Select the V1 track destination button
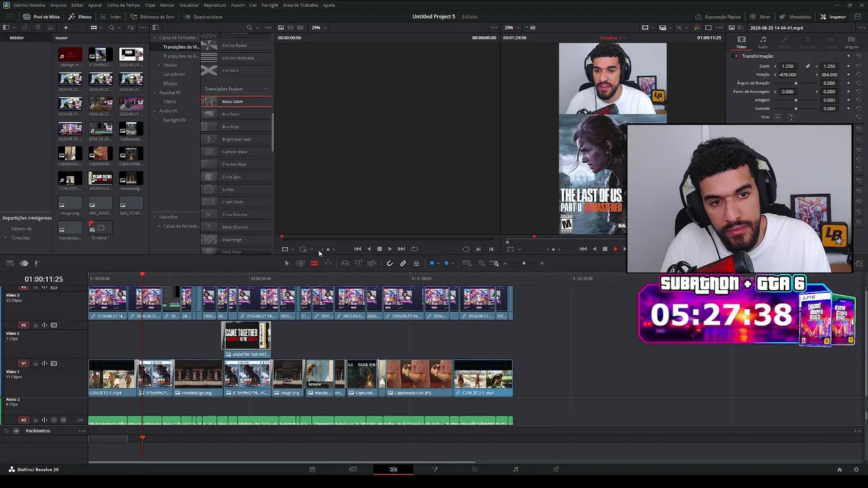The image size is (868, 488). (x=24, y=363)
